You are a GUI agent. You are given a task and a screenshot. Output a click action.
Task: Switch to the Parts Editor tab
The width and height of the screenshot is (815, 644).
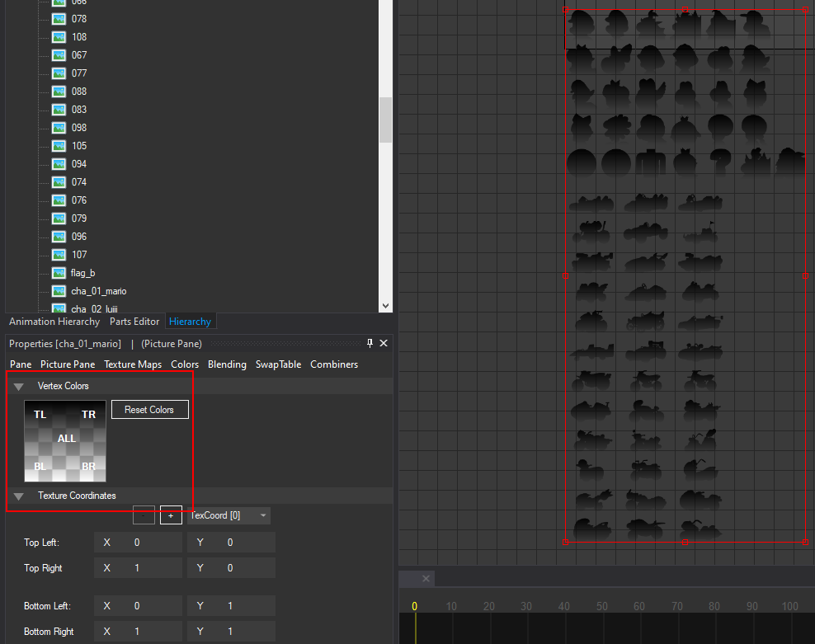pos(134,322)
